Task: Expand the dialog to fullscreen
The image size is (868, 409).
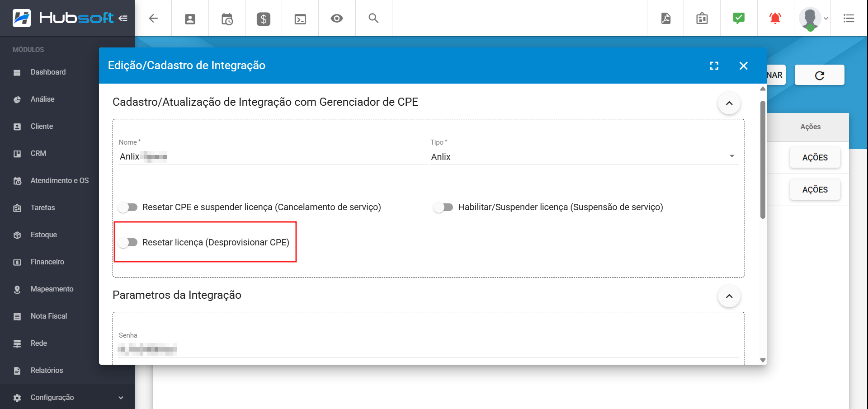Action: pyautogui.click(x=714, y=66)
